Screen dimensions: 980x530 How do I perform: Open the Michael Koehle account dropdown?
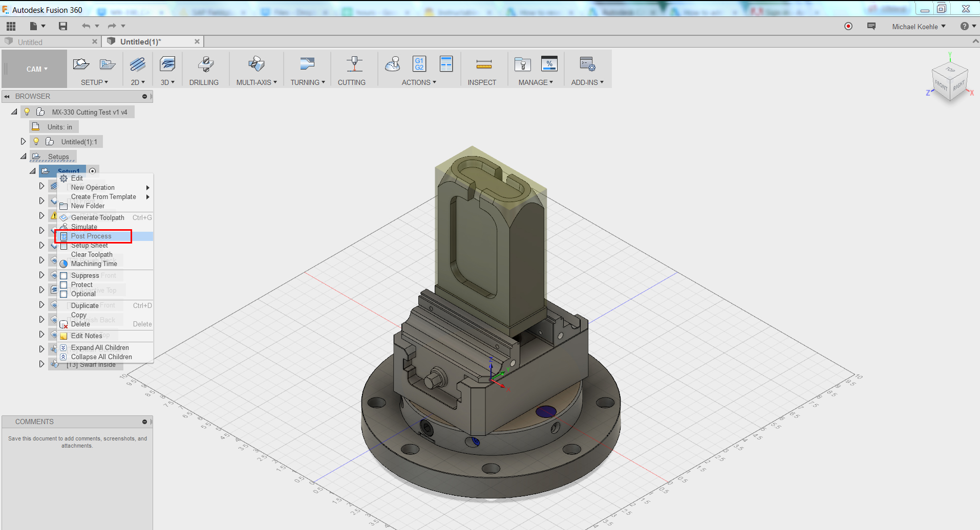(x=919, y=27)
